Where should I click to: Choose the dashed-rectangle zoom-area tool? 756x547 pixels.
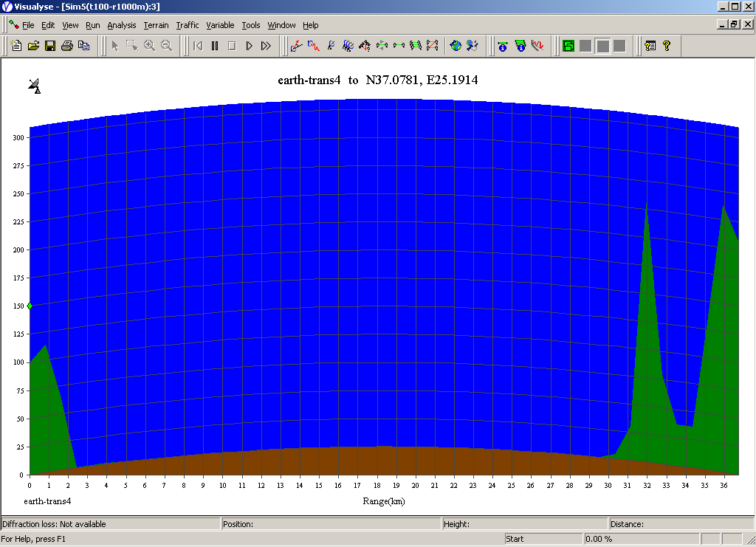131,46
